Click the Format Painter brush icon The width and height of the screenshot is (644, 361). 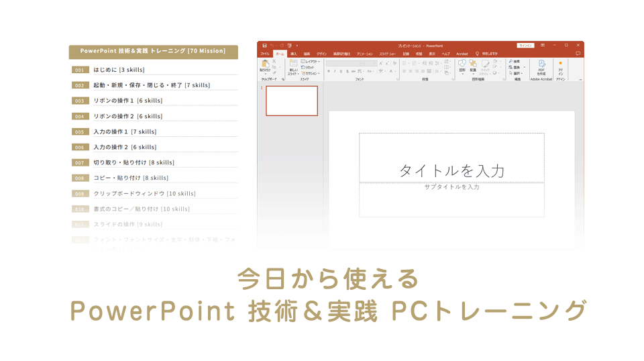(274, 72)
